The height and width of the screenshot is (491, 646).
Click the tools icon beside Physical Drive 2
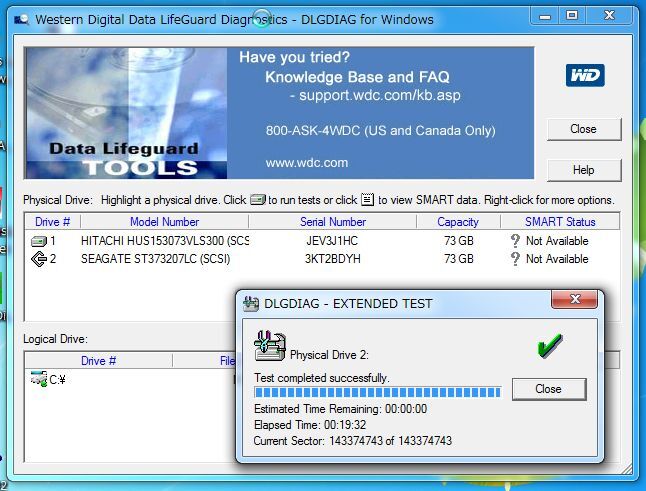(270, 346)
